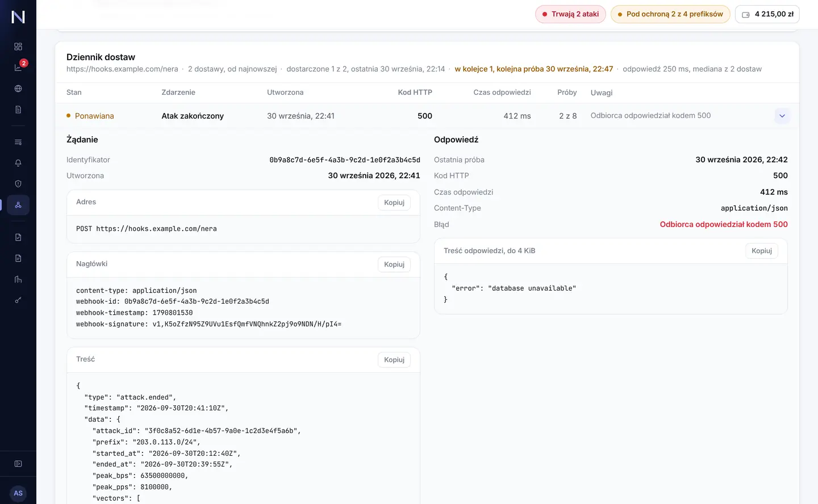The width and height of the screenshot is (818, 504).
Task: Open the document-with-checkmark sidebar icon
Action: 18,237
